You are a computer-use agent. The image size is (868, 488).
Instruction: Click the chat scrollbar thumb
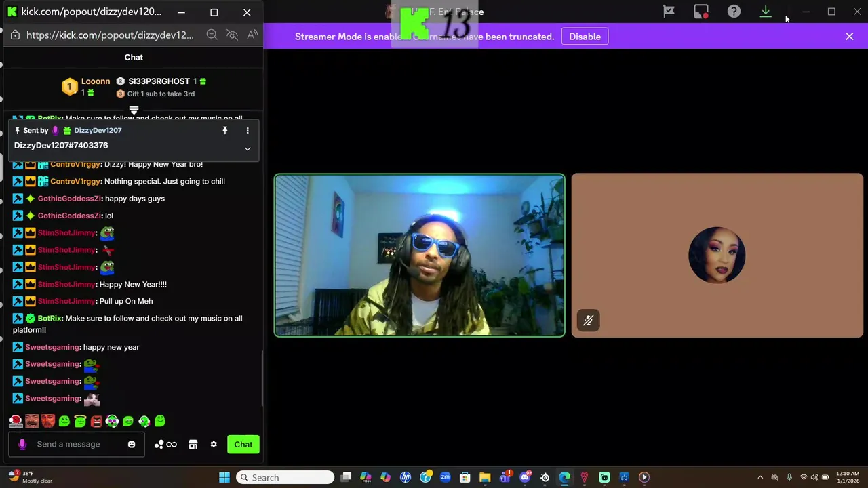(x=262, y=378)
